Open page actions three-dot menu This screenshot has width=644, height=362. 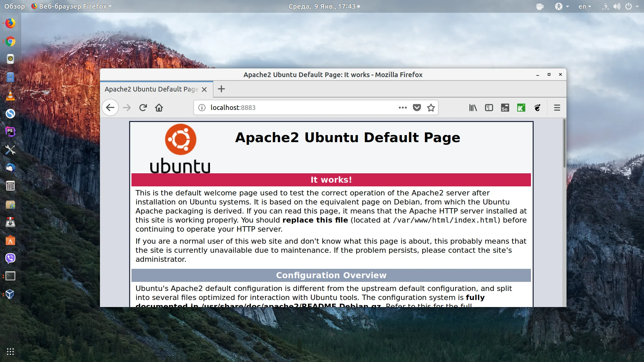point(402,108)
